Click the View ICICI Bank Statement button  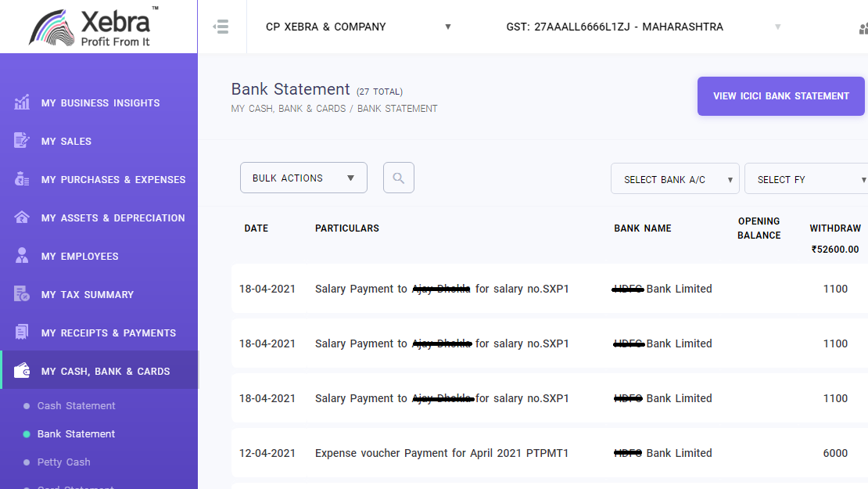click(780, 95)
